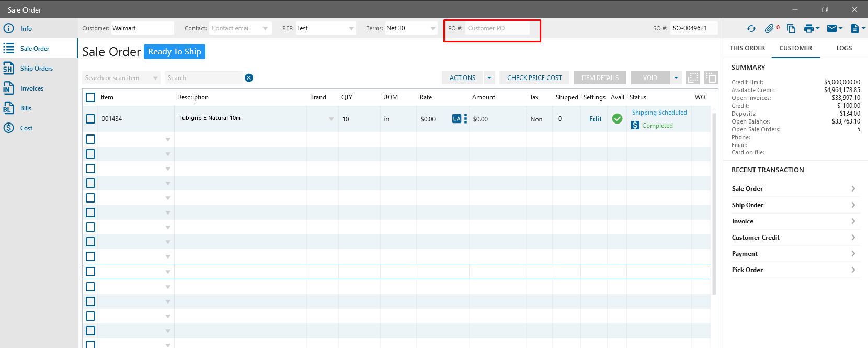Open the Terms dropdown showing Net 30
Viewport: 868px width, 348px height.
tap(433, 28)
